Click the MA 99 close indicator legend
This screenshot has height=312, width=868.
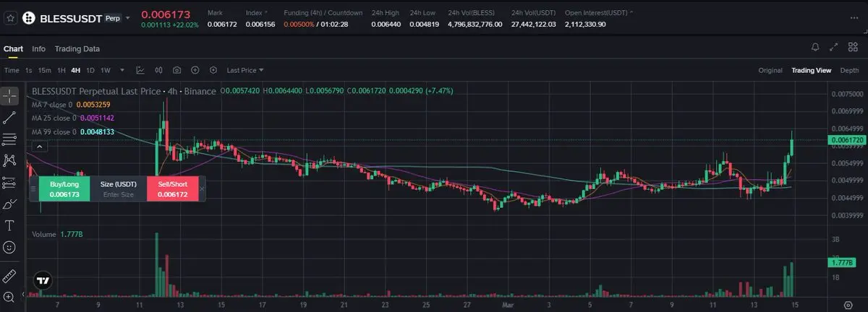pos(73,131)
